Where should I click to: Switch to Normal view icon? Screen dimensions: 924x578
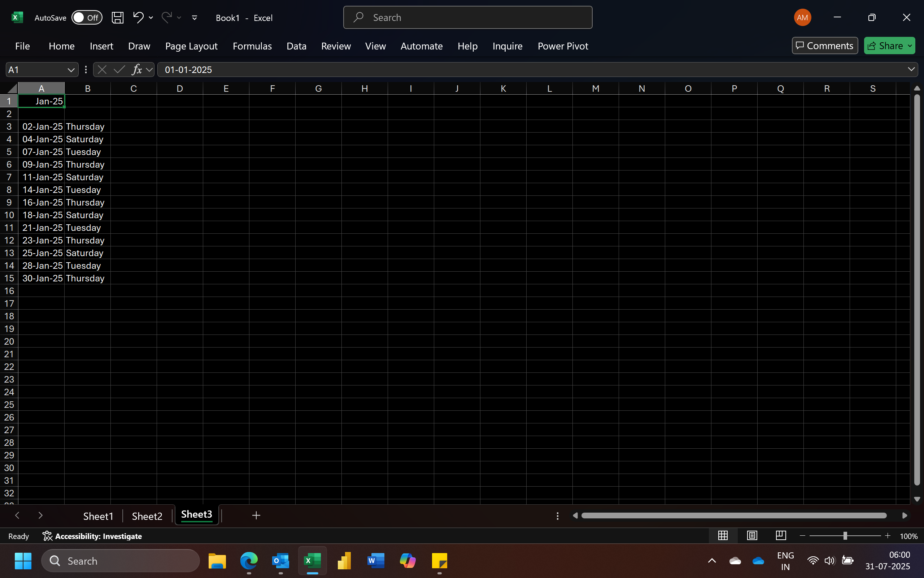tap(723, 536)
